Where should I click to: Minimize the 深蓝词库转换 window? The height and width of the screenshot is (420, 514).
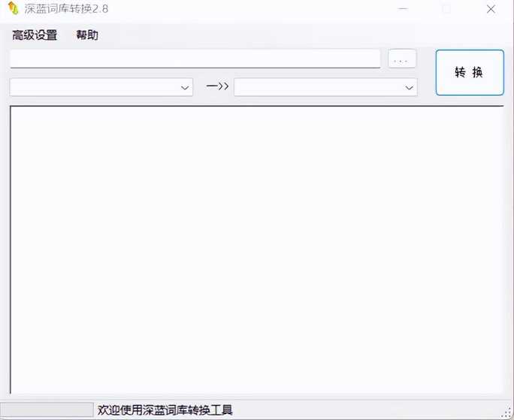pos(404,9)
